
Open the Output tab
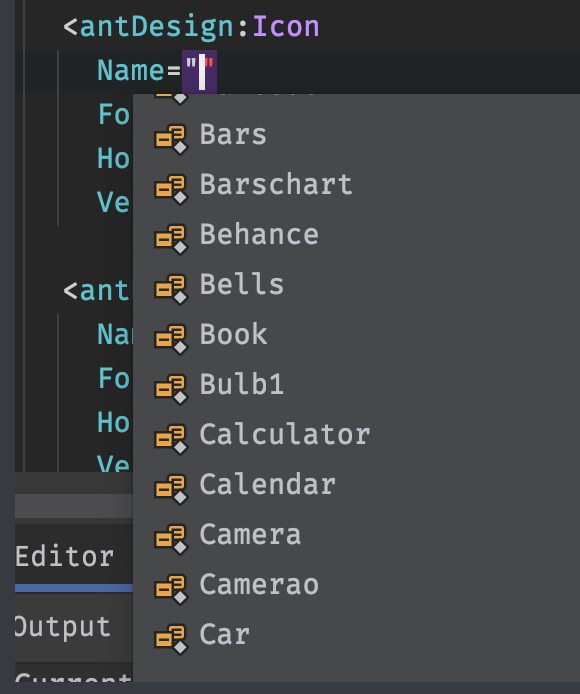tap(63, 627)
